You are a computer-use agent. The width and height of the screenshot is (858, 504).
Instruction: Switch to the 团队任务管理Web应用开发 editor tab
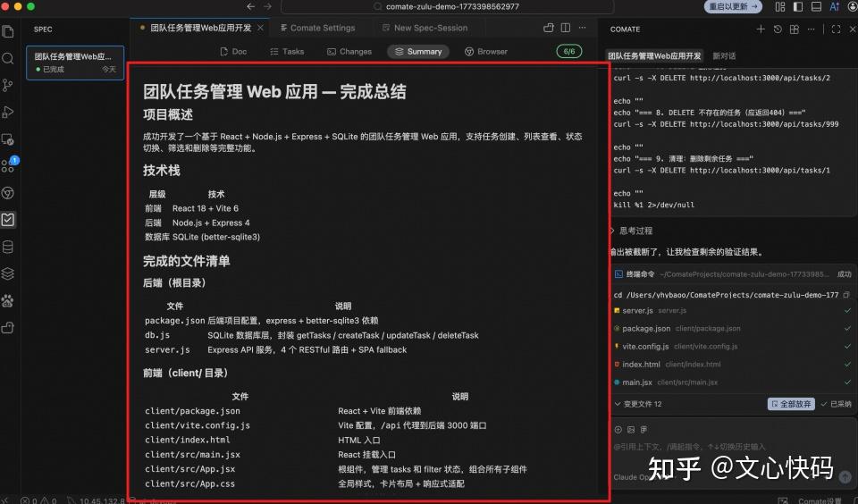[200, 28]
